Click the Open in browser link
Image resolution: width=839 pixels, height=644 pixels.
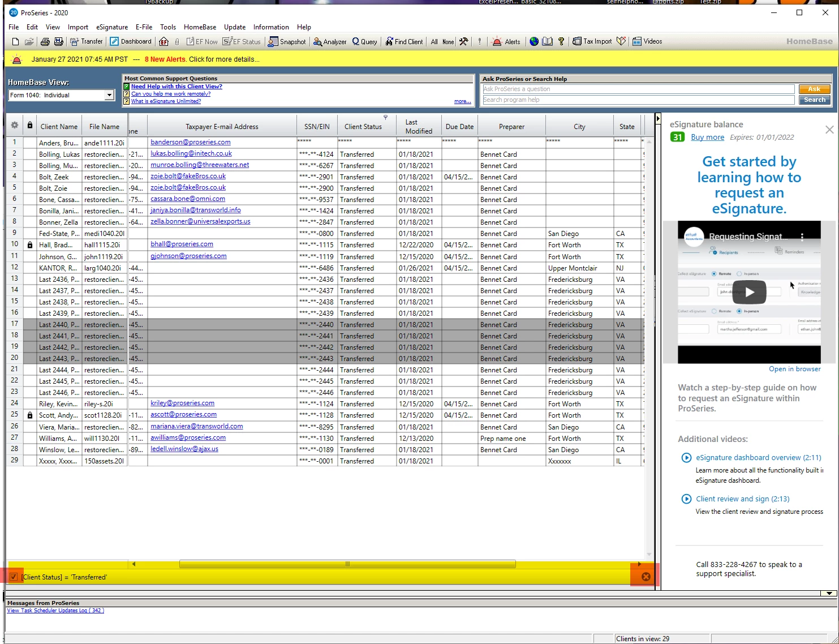pos(794,369)
